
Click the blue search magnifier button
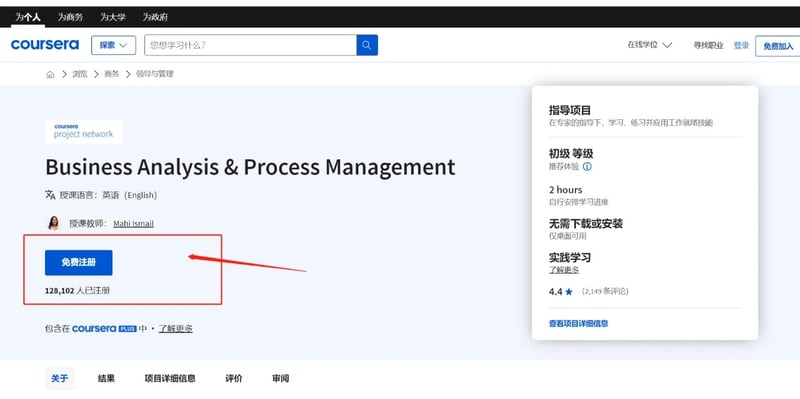pyautogui.click(x=367, y=45)
